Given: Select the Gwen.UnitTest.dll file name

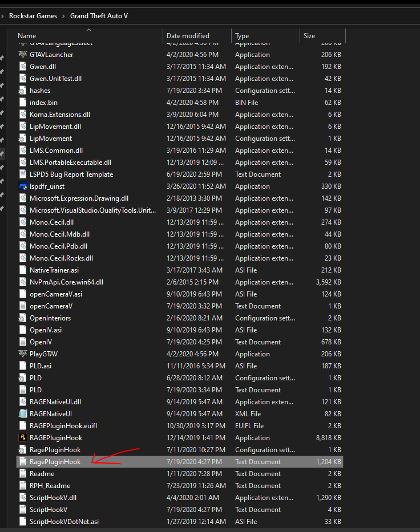Looking at the screenshot, I should [56, 78].
